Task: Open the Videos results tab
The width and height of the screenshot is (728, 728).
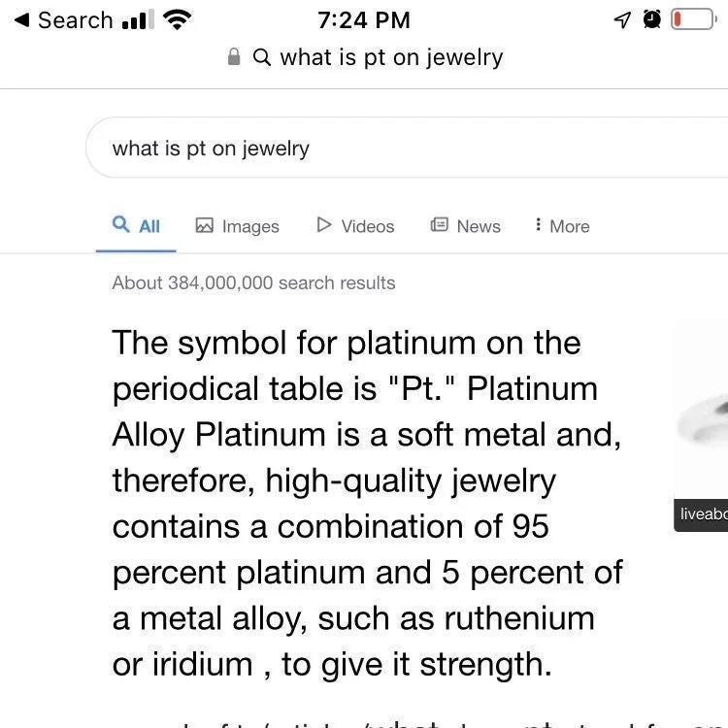Action: [x=355, y=226]
